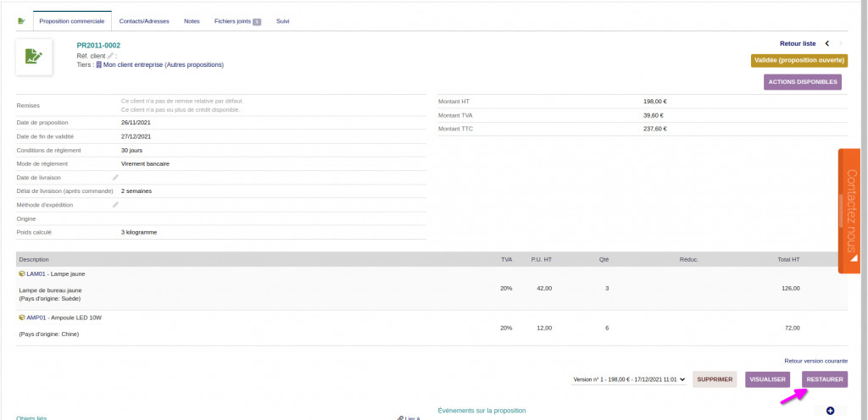Open the version selector dropdown
Screen dimensions: 868x420
pos(629,379)
